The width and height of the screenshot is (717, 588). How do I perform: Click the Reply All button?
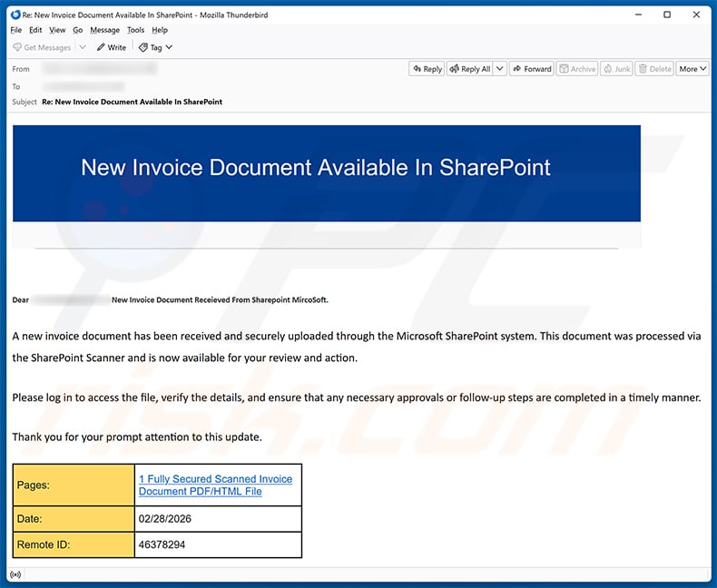(469, 69)
